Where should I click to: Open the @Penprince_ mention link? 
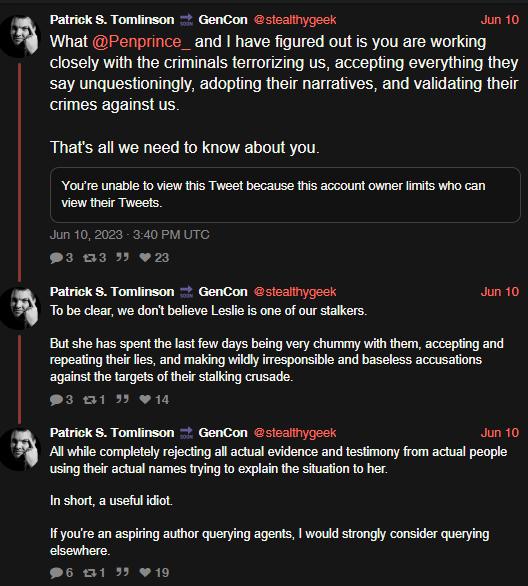(x=141, y=42)
